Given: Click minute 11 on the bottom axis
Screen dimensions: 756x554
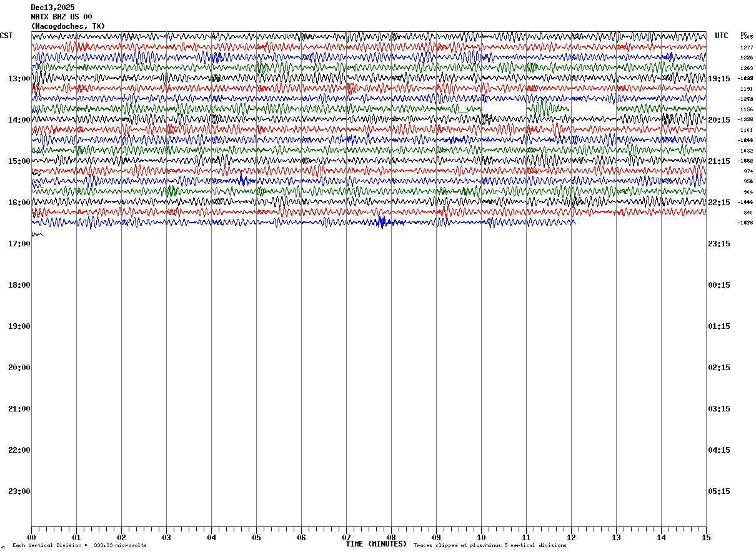Looking at the screenshot, I should (526, 537).
